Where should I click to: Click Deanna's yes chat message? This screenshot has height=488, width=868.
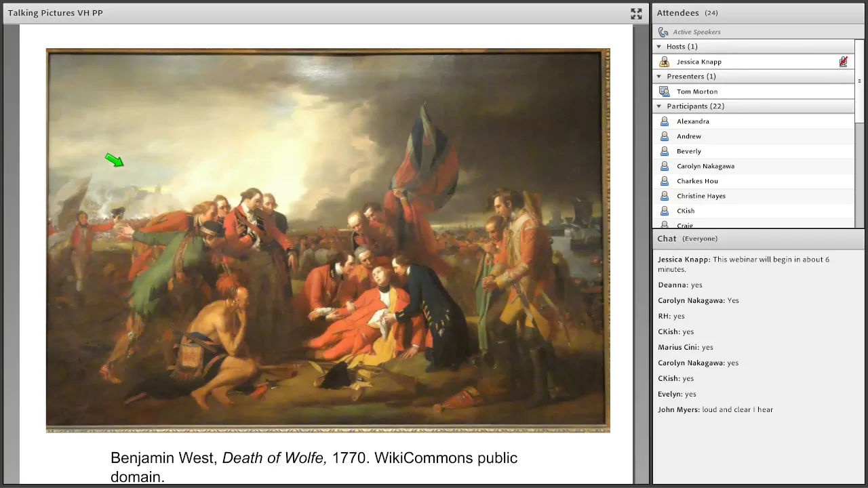(680, 285)
